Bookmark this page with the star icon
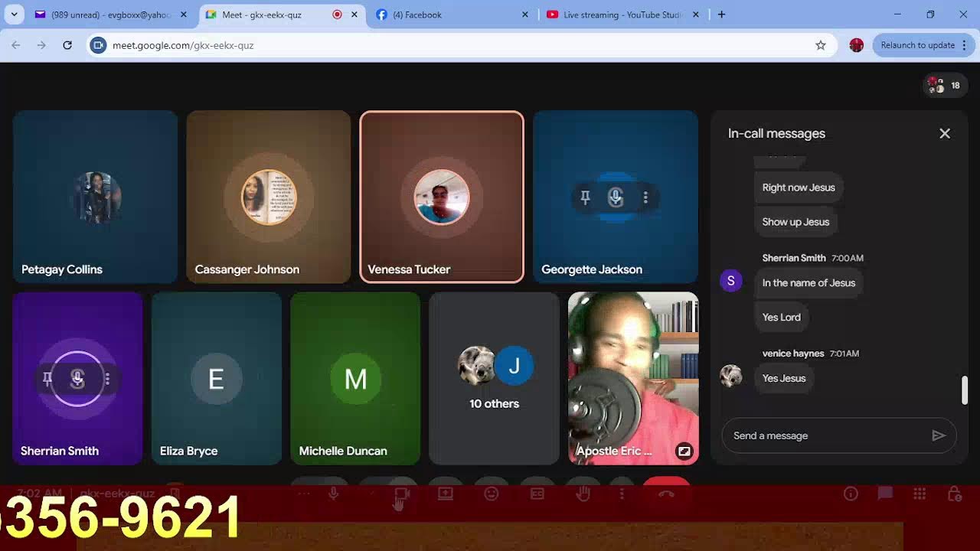Screen dimensions: 980x551 point(821,45)
